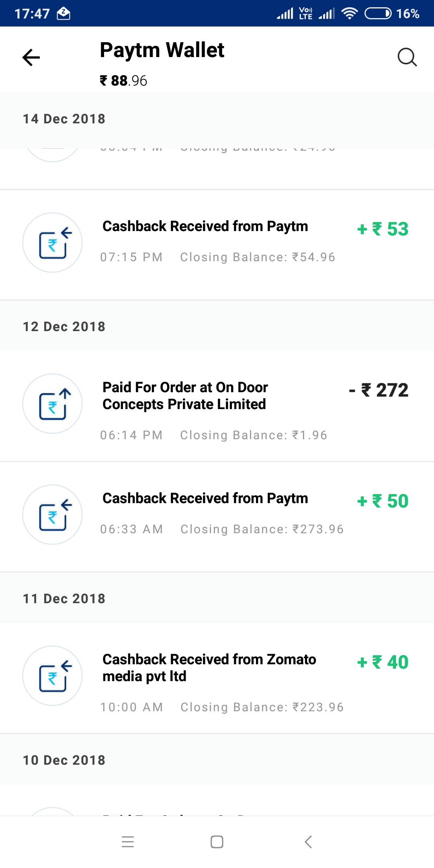Tap wallet icon of +₹50 cashback
434x868 pixels.
52,514
